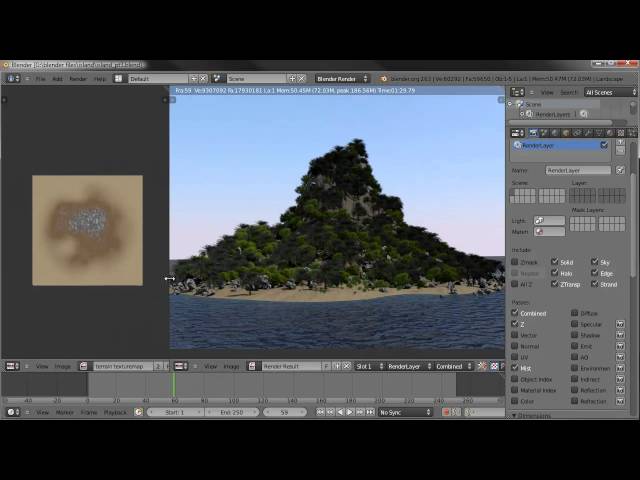The height and width of the screenshot is (480, 640).
Task: Open the File menu
Action: [x=41, y=78]
